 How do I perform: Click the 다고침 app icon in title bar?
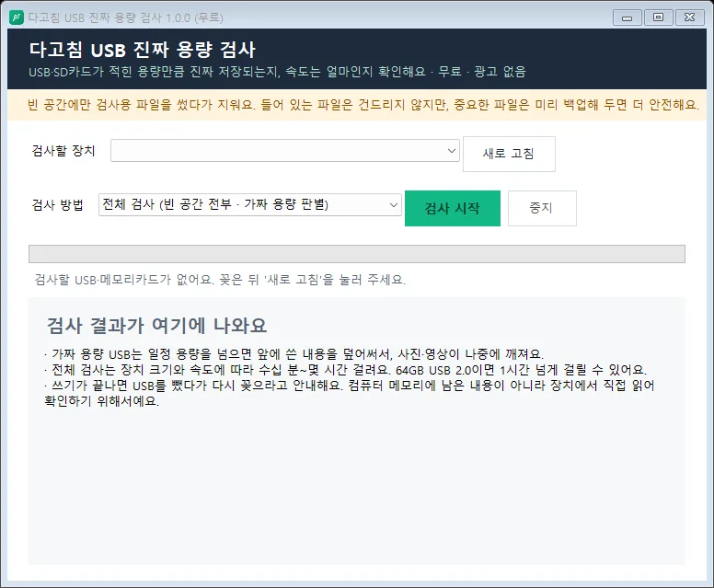[x=17, y=17]
